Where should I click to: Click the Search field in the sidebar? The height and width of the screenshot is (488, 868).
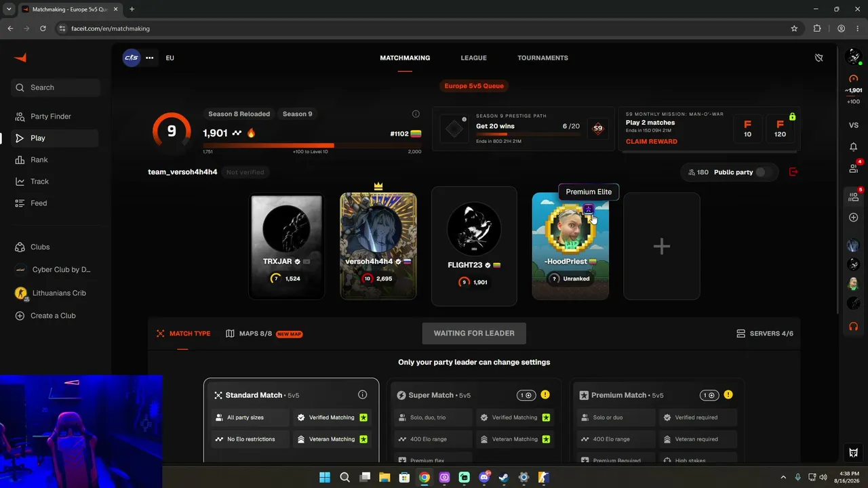tap(56, 87)
